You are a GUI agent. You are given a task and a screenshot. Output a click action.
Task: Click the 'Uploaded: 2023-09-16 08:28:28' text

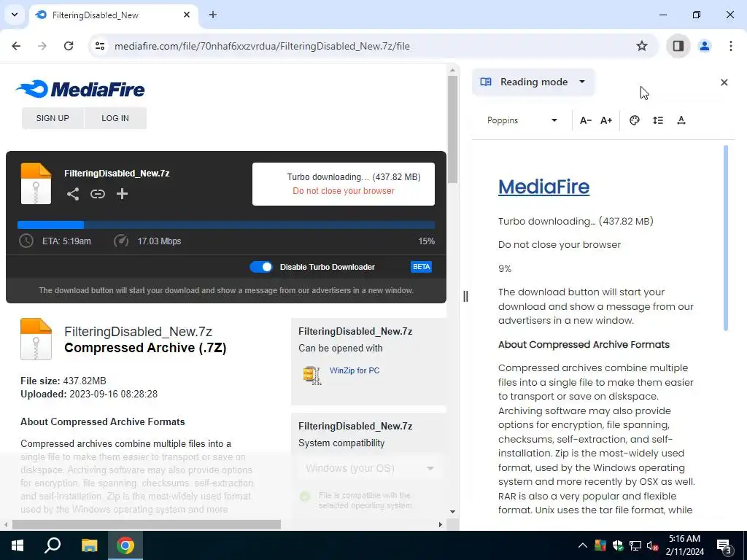coord(89,394)
